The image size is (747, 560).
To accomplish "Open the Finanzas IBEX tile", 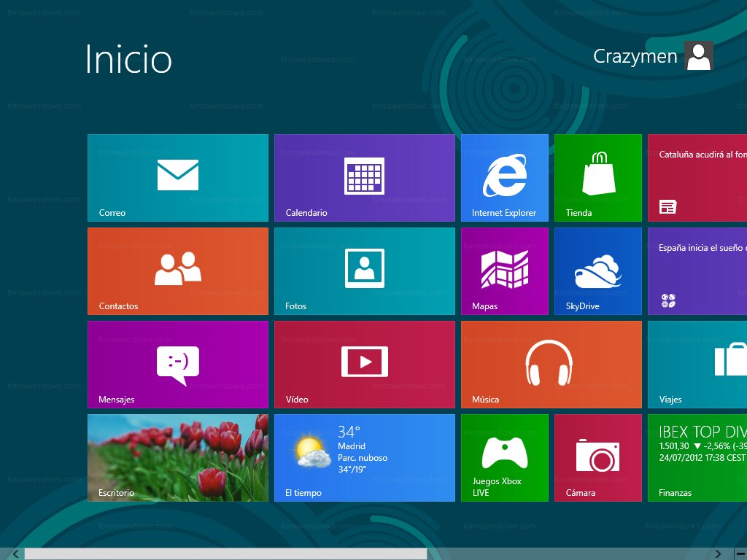I will point(697,458).
